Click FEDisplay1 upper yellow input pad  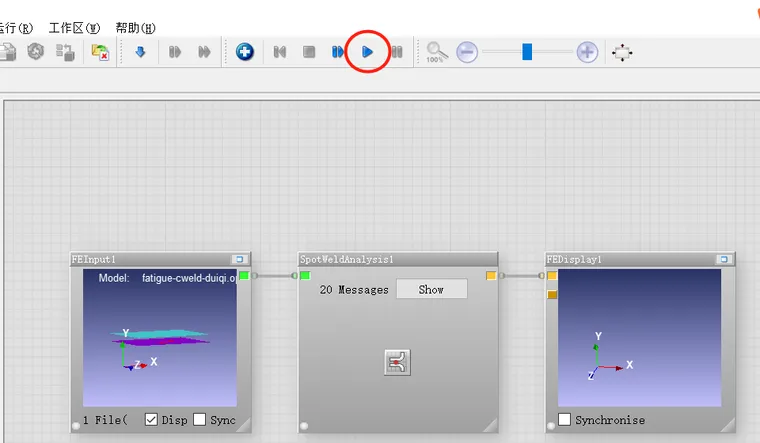pos(552,276)
